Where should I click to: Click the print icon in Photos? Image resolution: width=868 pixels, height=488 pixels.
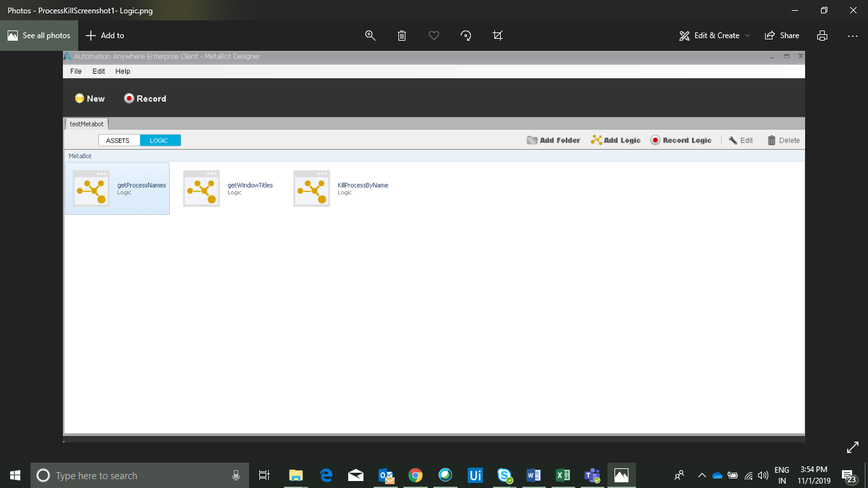[822, 36]
